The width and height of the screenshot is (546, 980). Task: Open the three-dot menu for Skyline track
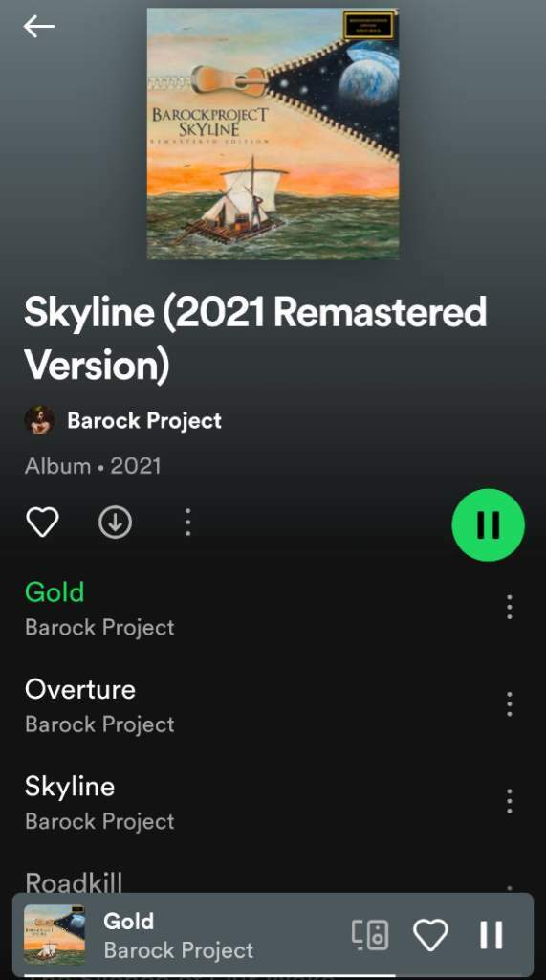[x=510, y=801]
